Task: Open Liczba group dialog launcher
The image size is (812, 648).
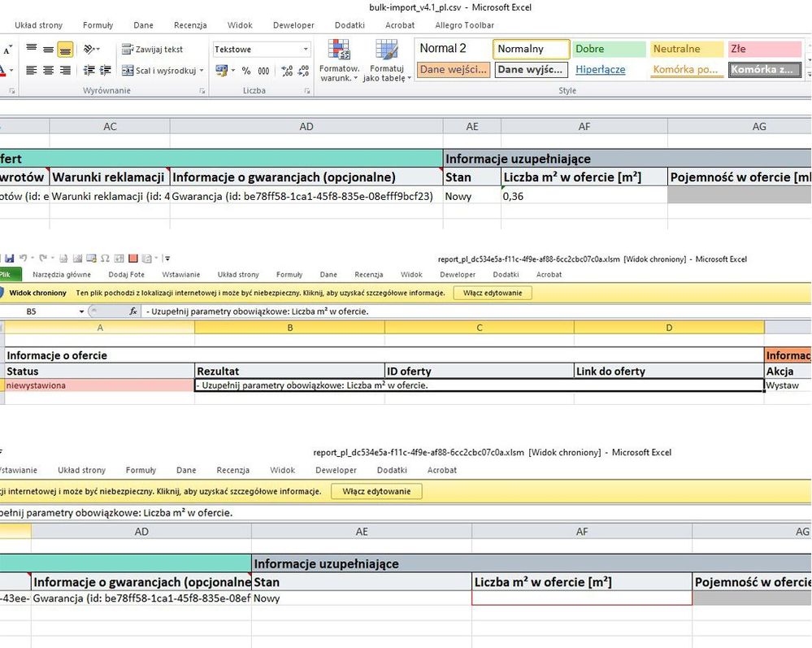Action: (307, 90)
